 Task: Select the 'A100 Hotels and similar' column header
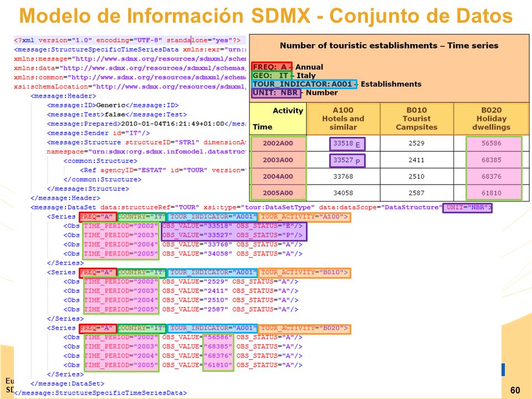[x=343, y=119]
